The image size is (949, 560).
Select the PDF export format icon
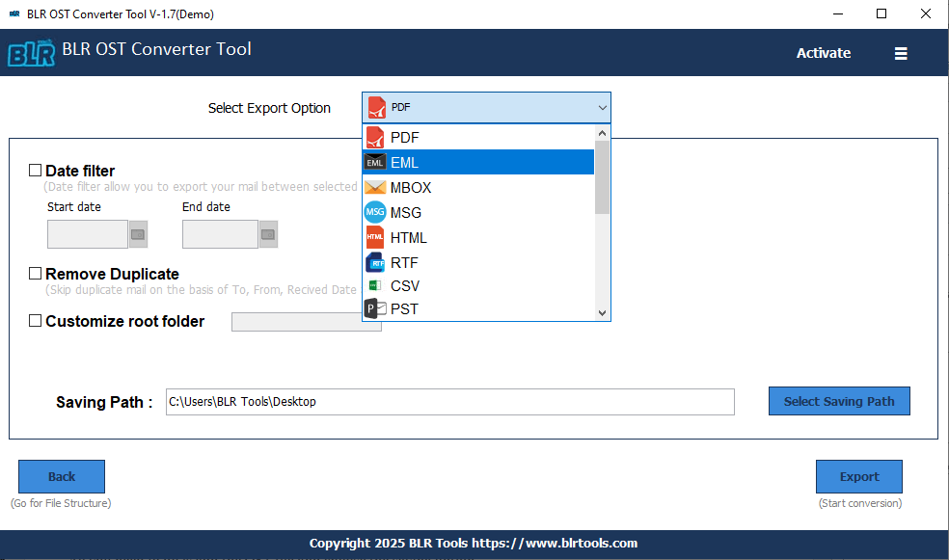click(x=375, y=137)
